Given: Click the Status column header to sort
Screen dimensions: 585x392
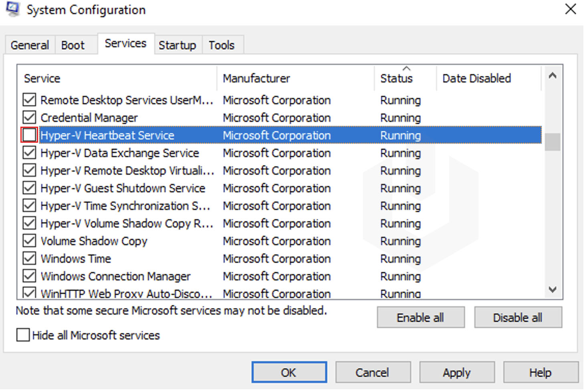Looking at the screenshot, I should [x=397, y=79].
